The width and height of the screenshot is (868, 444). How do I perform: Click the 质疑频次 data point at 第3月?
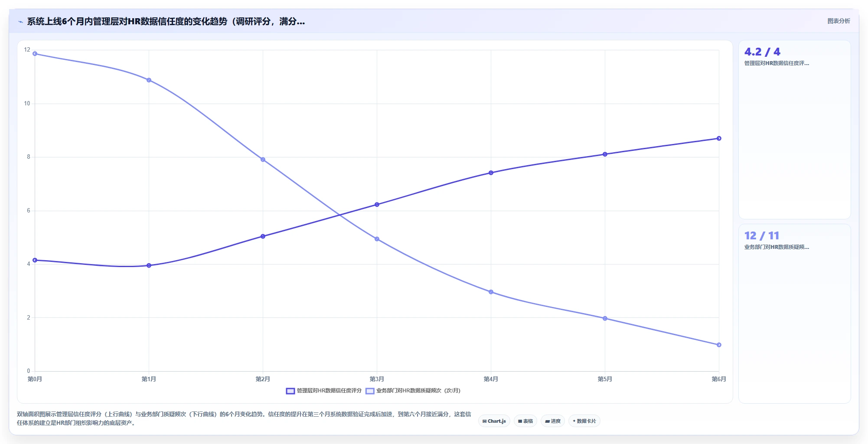pyautogui.click(x=377, y=239)
